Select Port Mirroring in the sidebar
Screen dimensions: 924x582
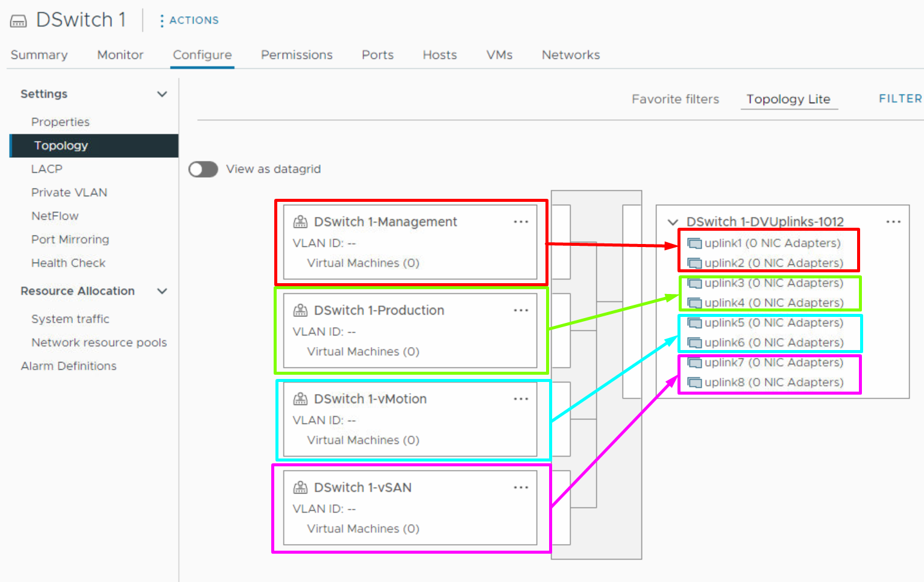coord(70,239)
